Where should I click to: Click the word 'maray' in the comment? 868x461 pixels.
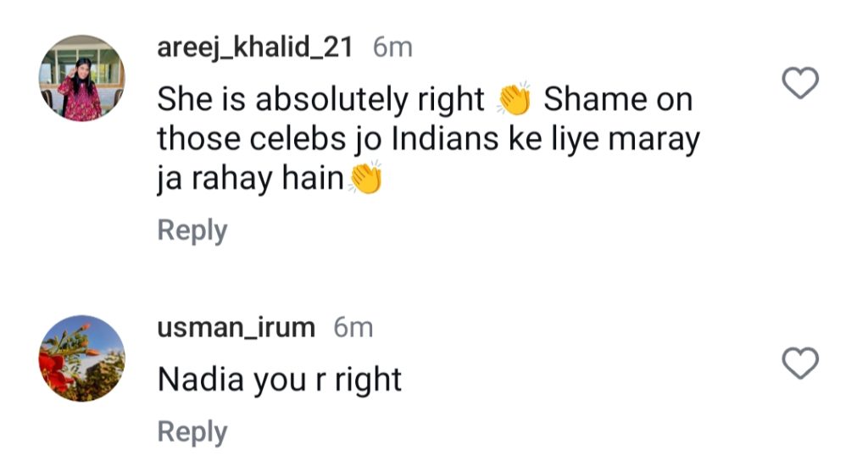tap(654, 141)
